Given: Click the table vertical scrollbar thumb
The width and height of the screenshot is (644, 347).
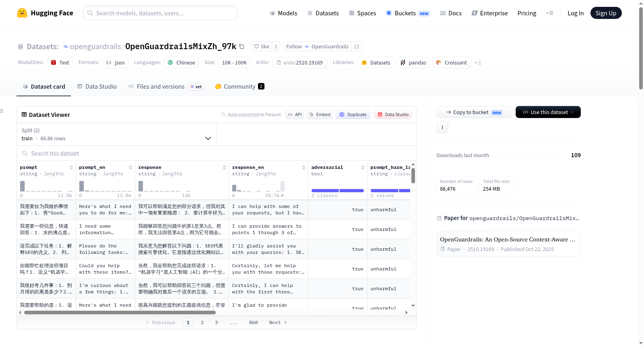Looking at the screenshot, I should pyautogui.click(x=413, y=176).
